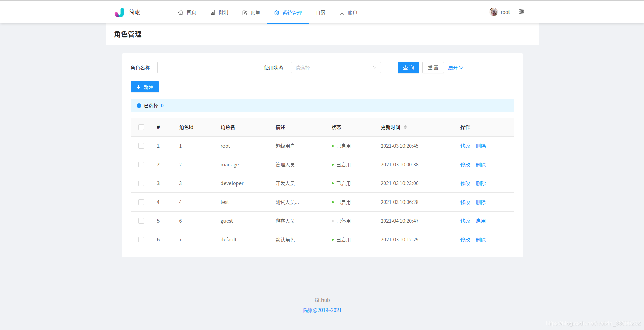Open the 百度 menu item
This screenshot has height=330, width=644.
coord(321,12)
